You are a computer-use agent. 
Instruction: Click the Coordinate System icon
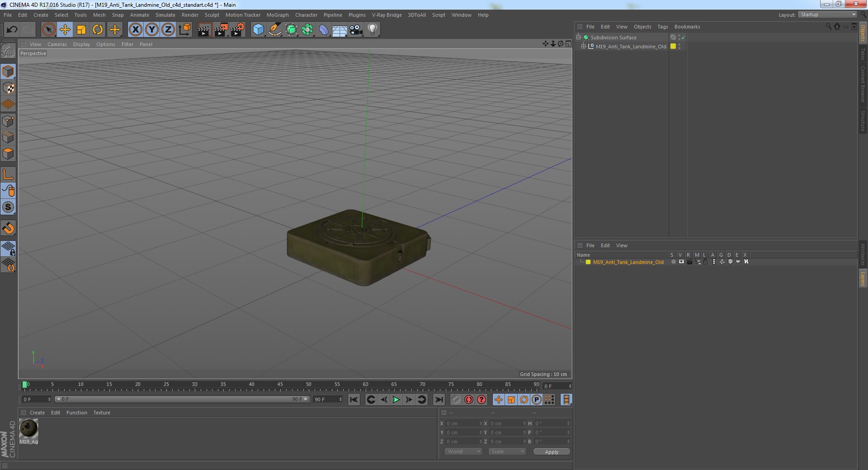[184, 30]
